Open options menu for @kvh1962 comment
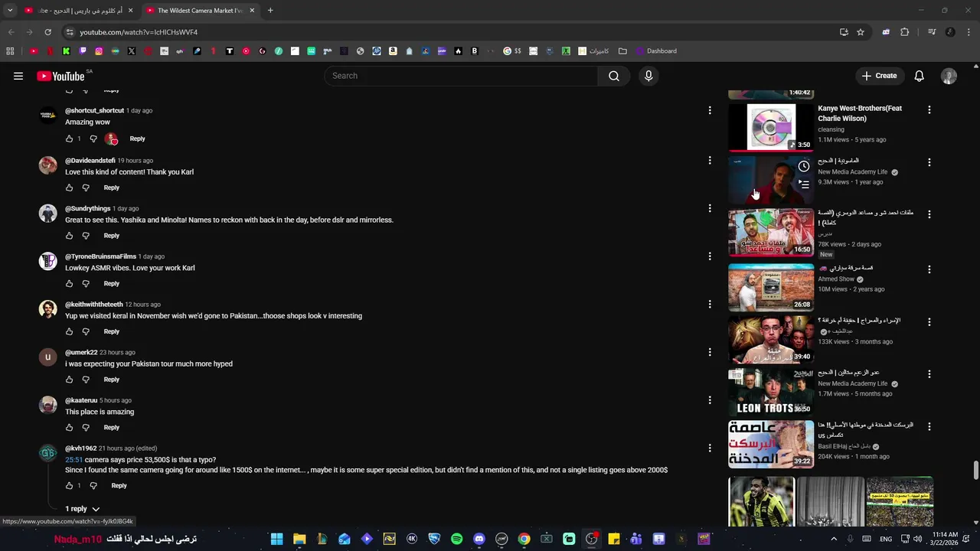The width and height of the screenshot is (980, 551). [710, 448]
